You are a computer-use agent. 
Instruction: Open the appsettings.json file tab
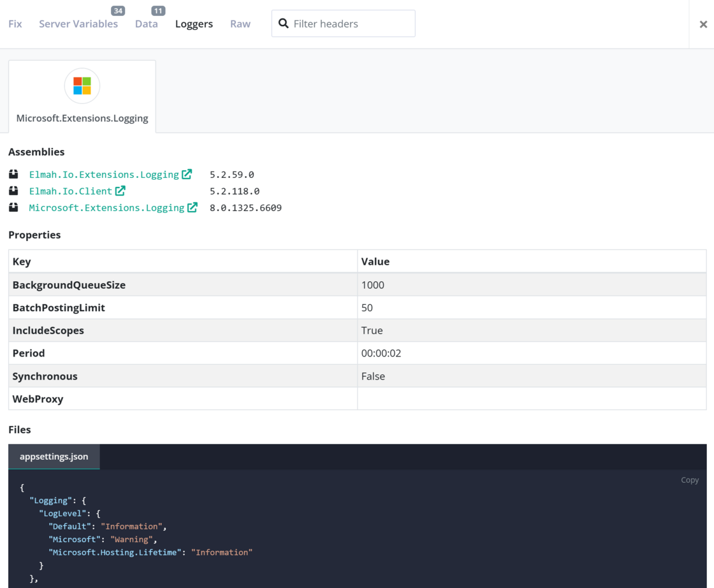(54, 457)
